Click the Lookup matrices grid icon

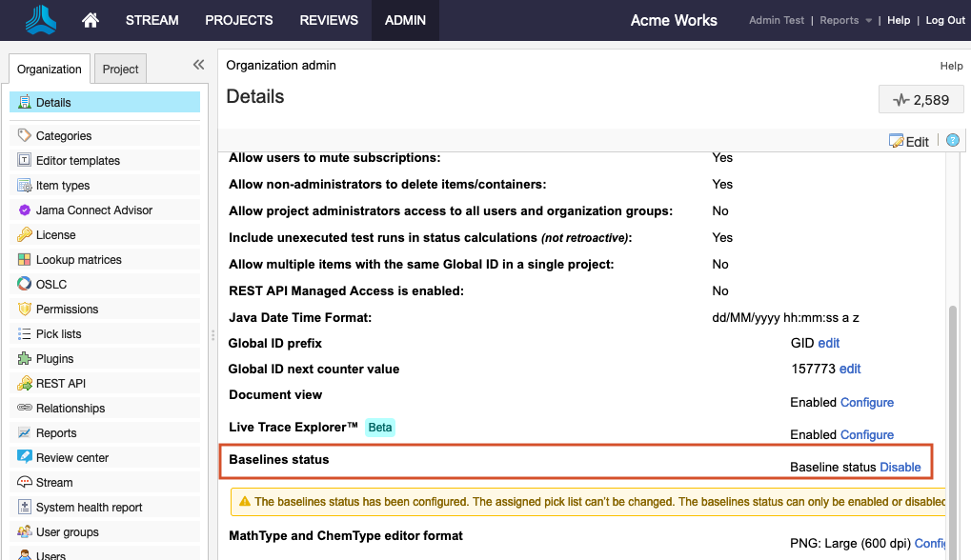coord(24,259)
